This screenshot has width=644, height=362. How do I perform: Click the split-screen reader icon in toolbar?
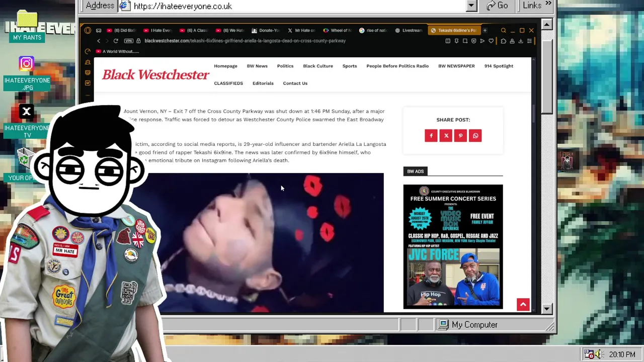(x=448, y=41)
